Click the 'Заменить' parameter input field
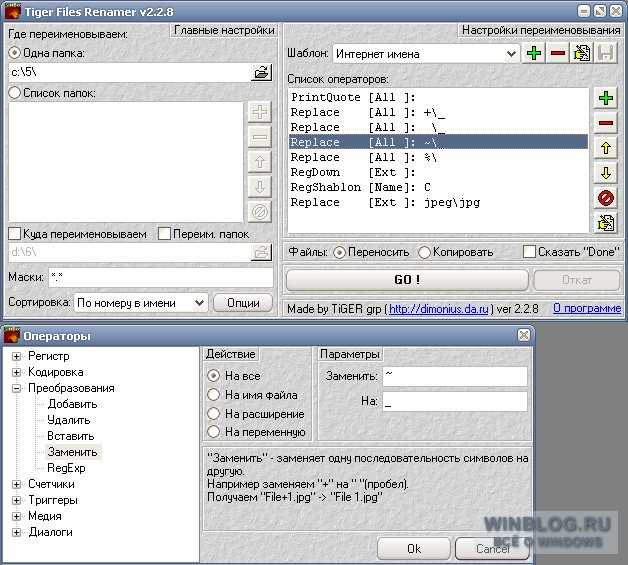The height and width of the screenshot is (565, 628). [455, 376]
